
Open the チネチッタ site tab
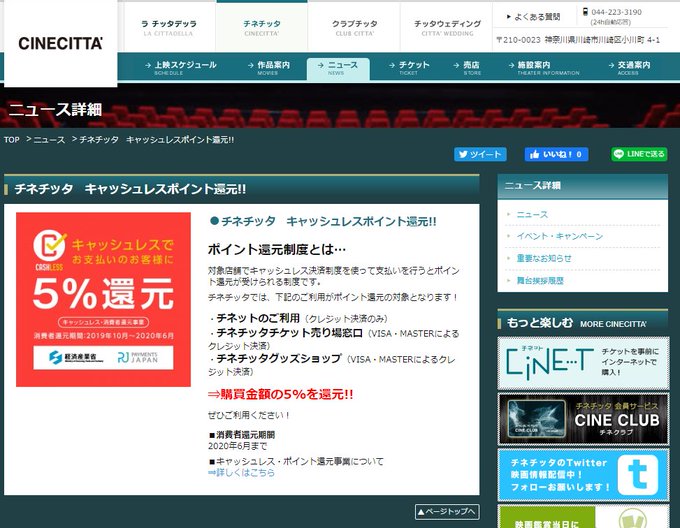pyautogui.click(x=262, y=27)
